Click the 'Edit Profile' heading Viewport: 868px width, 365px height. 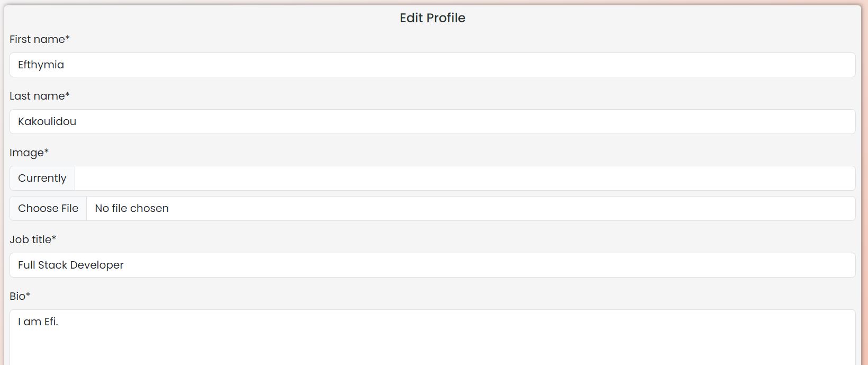click(x=432, y=18)
